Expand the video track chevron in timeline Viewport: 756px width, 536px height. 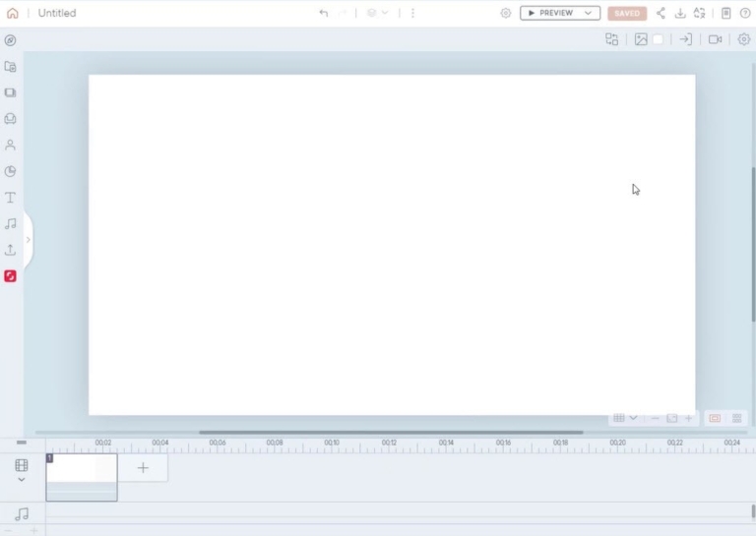(22, 480)
